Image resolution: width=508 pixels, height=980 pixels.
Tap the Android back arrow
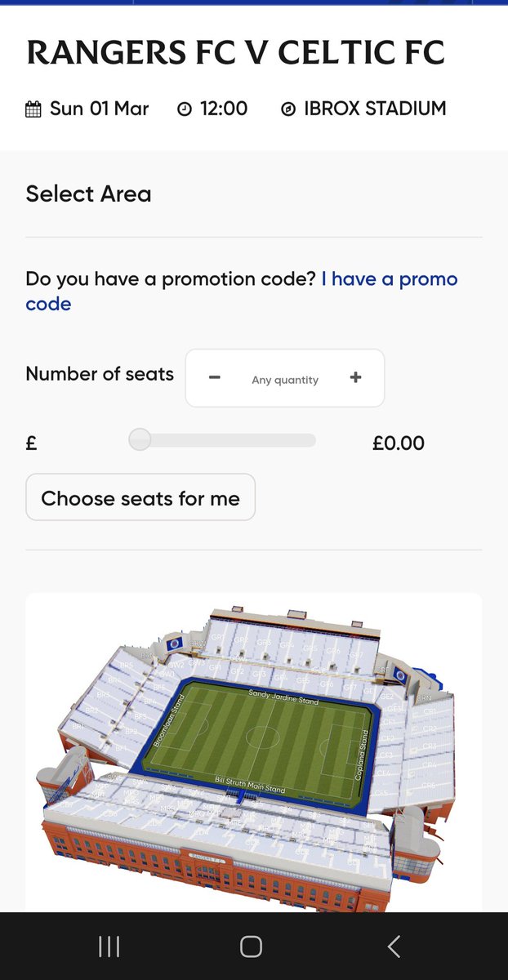(394, 947)
